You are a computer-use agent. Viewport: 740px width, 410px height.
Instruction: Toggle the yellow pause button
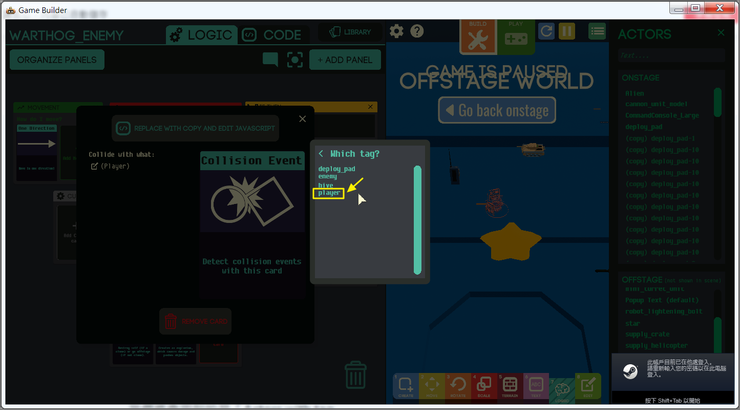(x=566, y=31)
